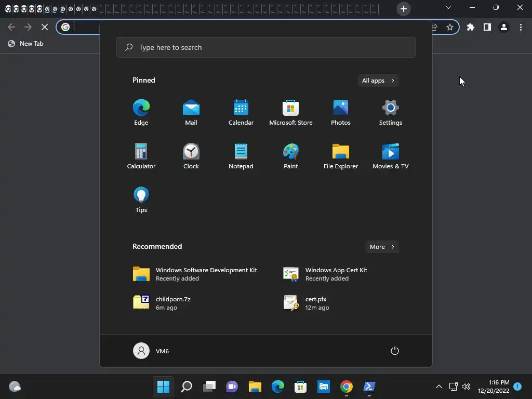Open Settings from the pinned apps
The width and height of the screenshot is (532, 399).
click(391, 113)
